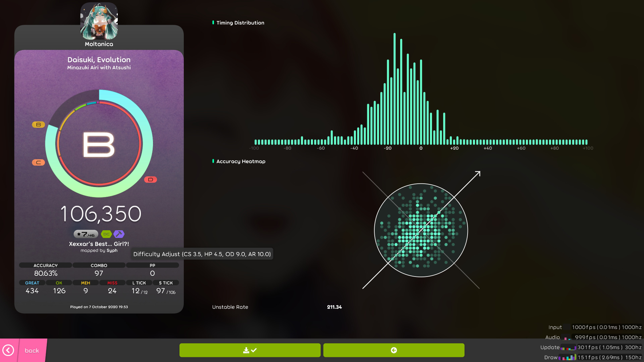Click the back button
Screen dimensions: 644x362
pyautogui.click(x=23, y=350)
